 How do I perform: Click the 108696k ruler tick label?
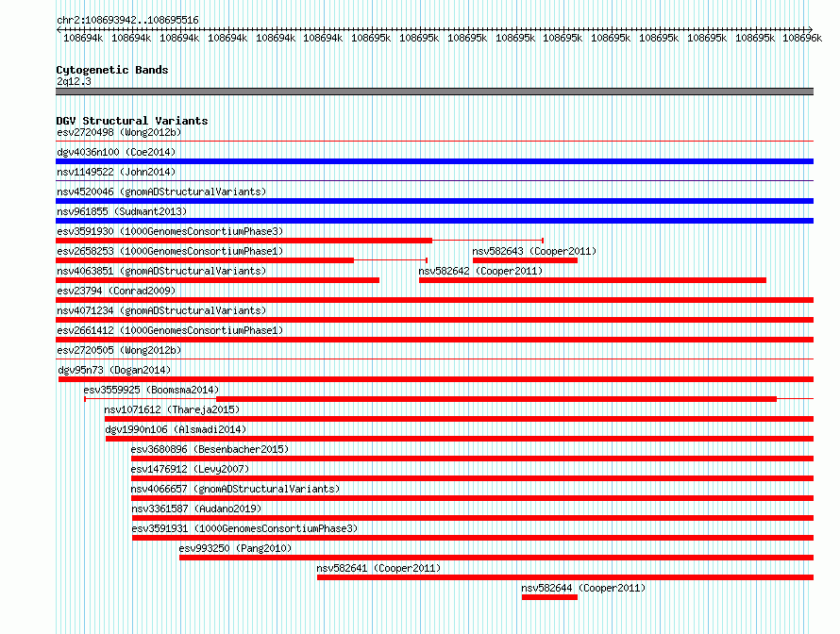(802, 38)
